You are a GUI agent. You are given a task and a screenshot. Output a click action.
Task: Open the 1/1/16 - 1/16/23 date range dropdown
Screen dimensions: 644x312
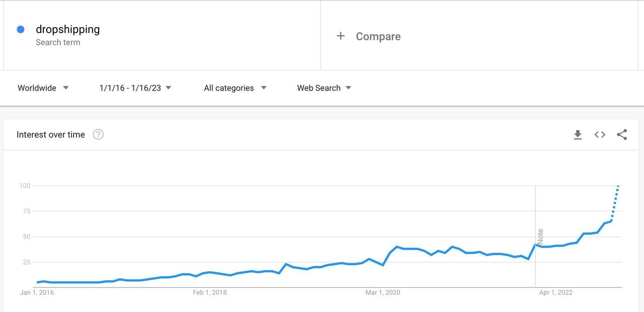click(135, 88)
